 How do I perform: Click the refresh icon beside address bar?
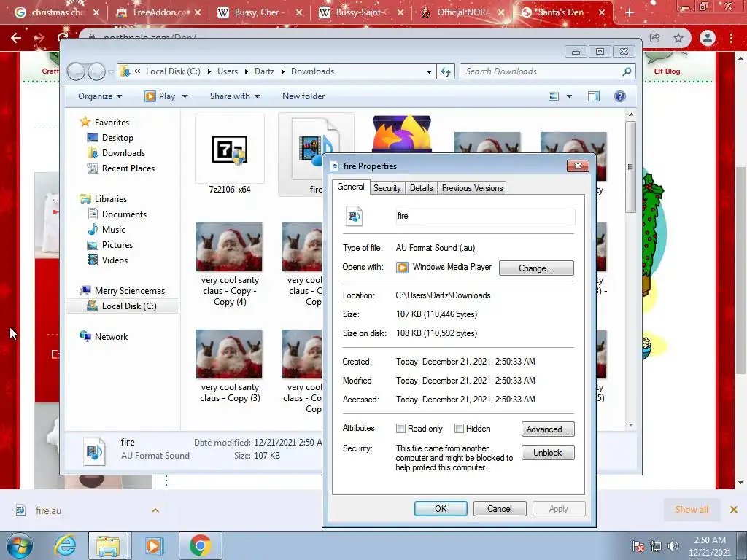coord(446,71)
